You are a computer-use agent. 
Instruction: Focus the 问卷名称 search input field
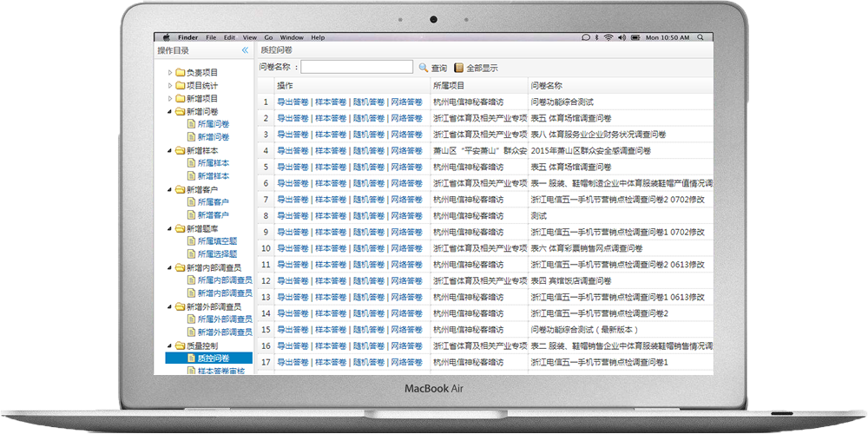coord(357,68)
